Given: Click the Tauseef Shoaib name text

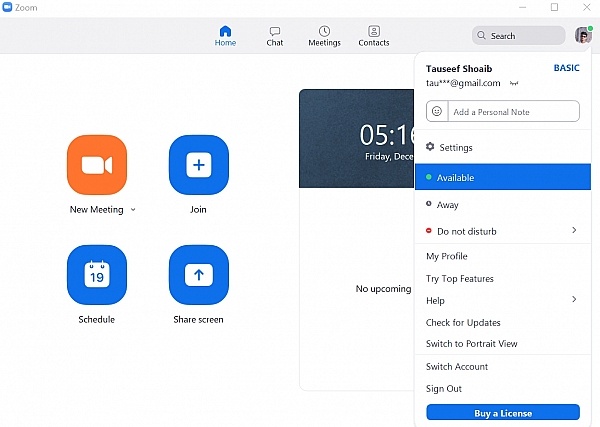Looking at the screenshot, I should point(459,69).
